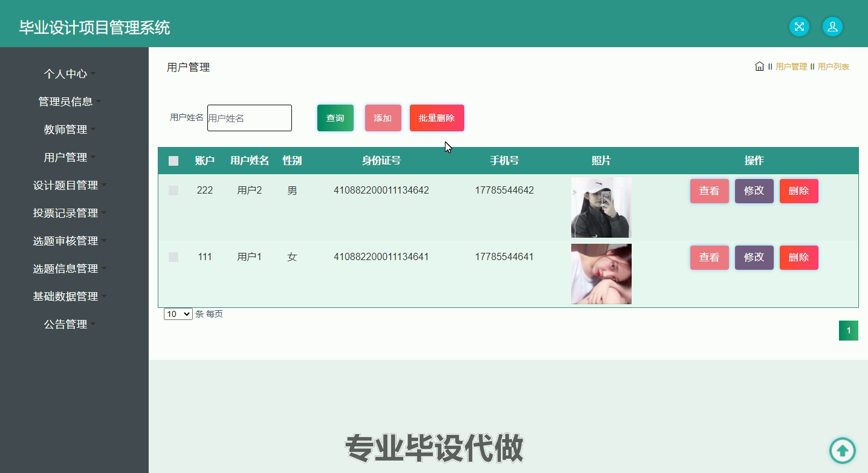This screenshot has width=868, height=473.
Task: Click 删除 button for 用户2
Action: pos(799,191)
